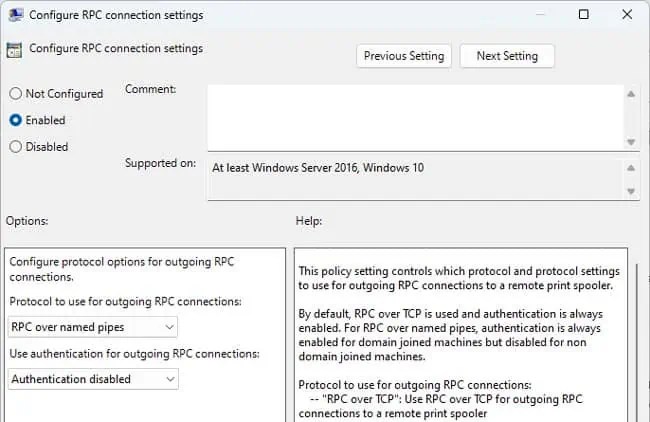Image resolution: width=650 pixels, height=422 pixels.
Task: Click the policy window title bar icon
Action: 16,15
